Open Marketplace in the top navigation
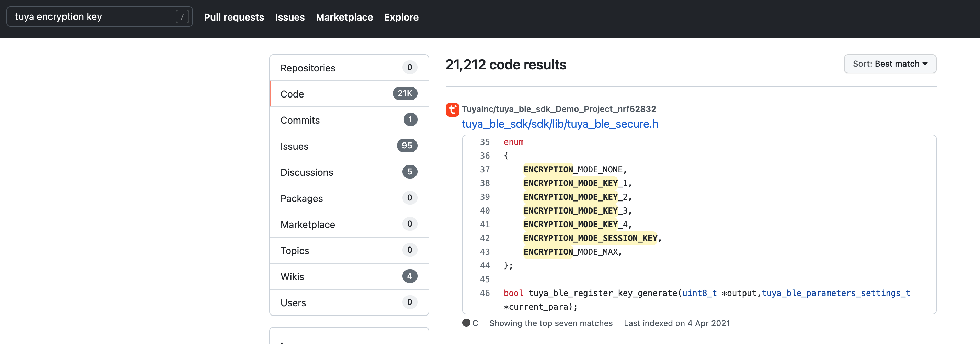Image resolution: width=980 pixels, height=344 pixels. (x=344, y=17)
